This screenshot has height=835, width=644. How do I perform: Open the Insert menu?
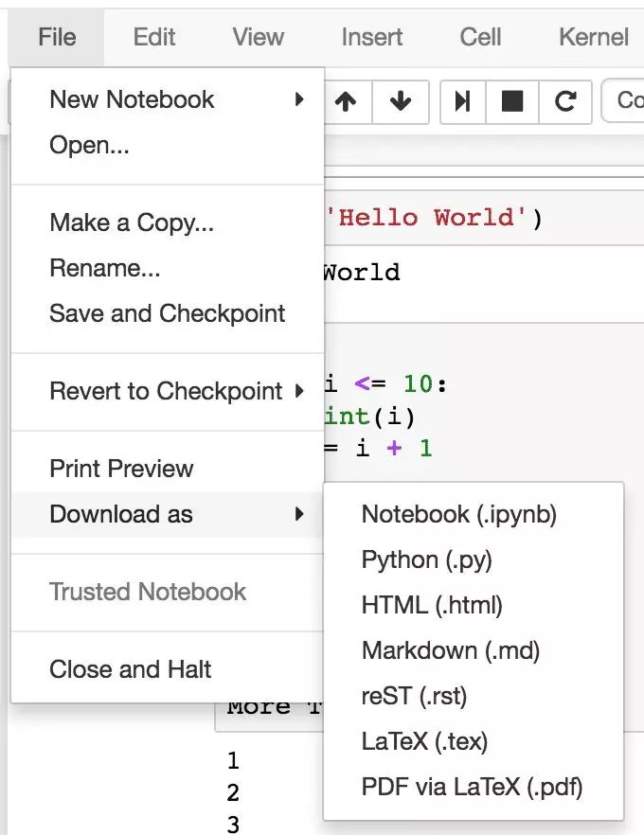tap(372, 37)
